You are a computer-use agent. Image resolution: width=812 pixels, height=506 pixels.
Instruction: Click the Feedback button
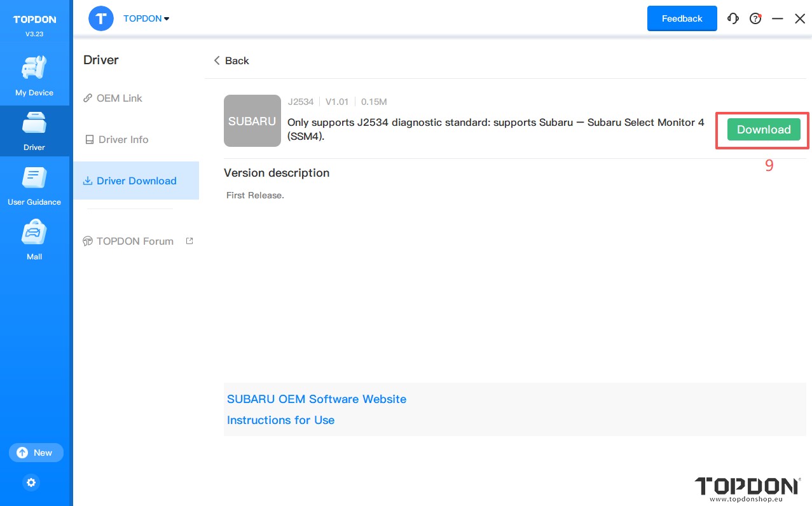pos(682,18)
